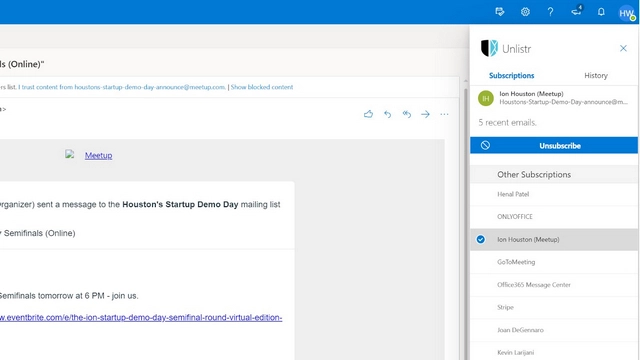The width and height of the screenshot is (640, 360).
Task: Click the Houstons-Startup-Demo-Day-announce address
Action: click(563, 102)
